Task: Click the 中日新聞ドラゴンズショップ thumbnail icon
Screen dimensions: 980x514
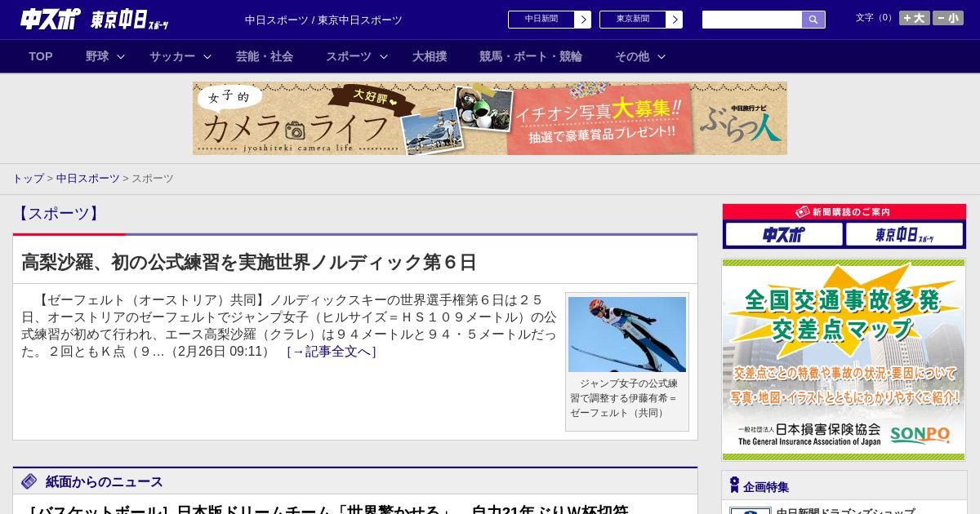Action: coord(750,511)
